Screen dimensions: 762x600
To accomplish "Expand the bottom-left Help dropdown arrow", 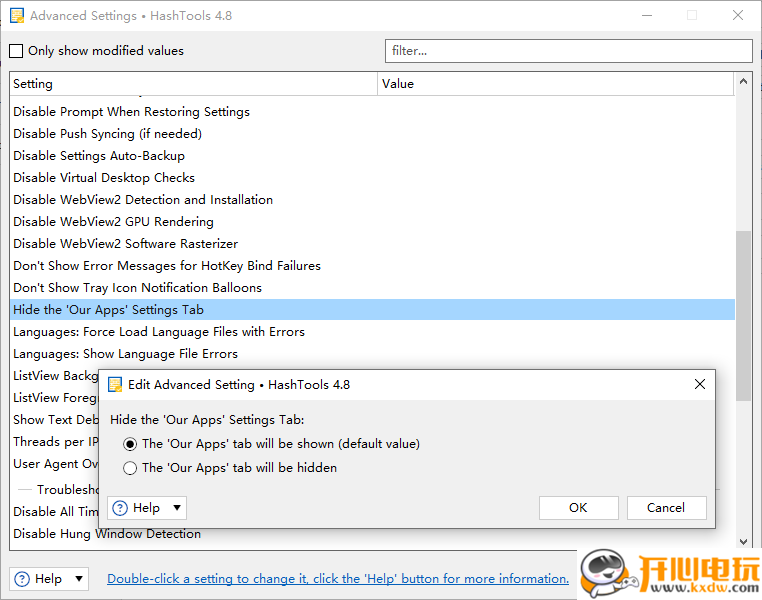I will 79,579.
